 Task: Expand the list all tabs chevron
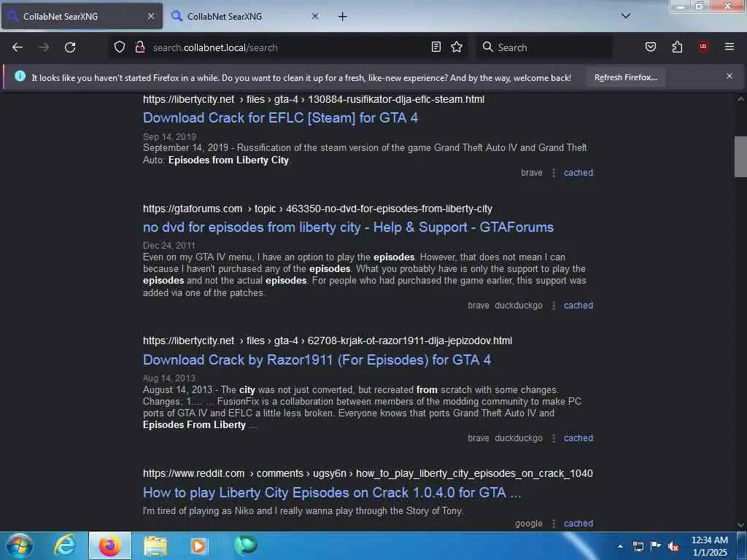click(x=626, y=16)
